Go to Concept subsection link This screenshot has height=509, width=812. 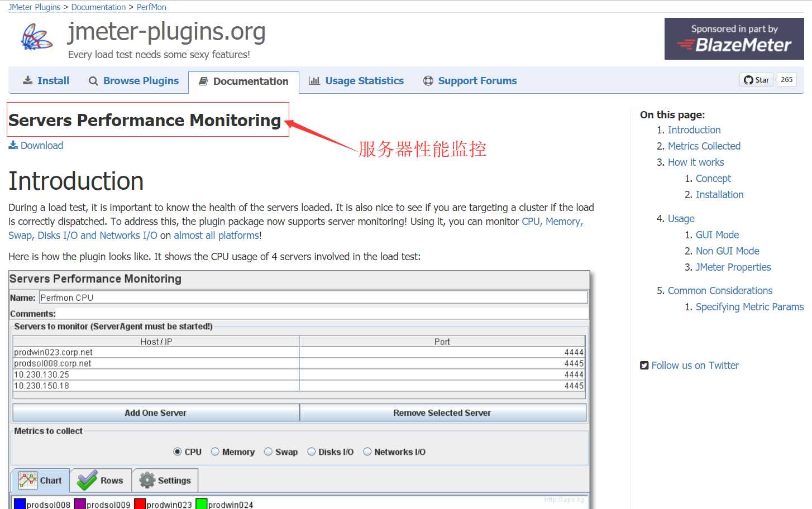point(713,179)
